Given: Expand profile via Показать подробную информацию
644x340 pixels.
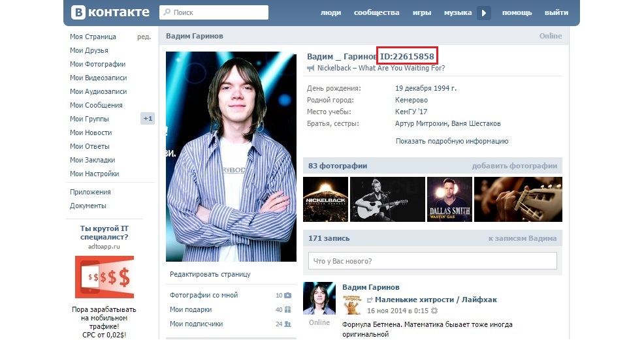Looking at the screenshot, I should [451, 141].
